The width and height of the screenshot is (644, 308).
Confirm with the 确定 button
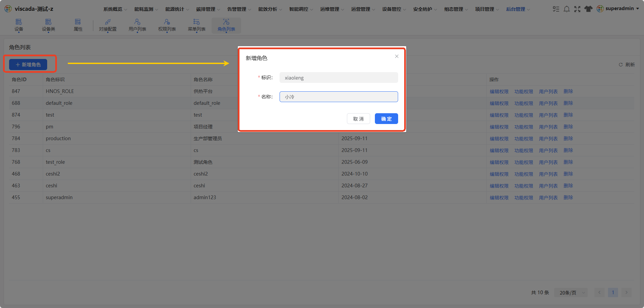click(x=386, y=119)
